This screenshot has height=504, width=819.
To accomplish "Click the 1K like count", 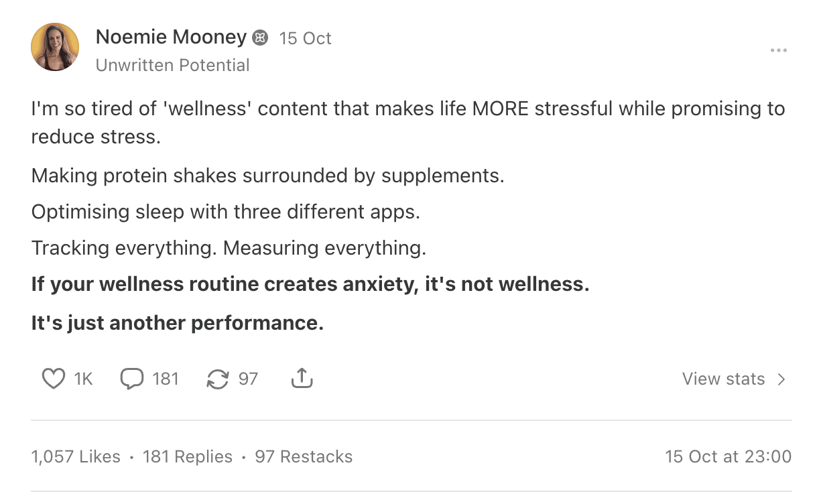I will 83,379.
